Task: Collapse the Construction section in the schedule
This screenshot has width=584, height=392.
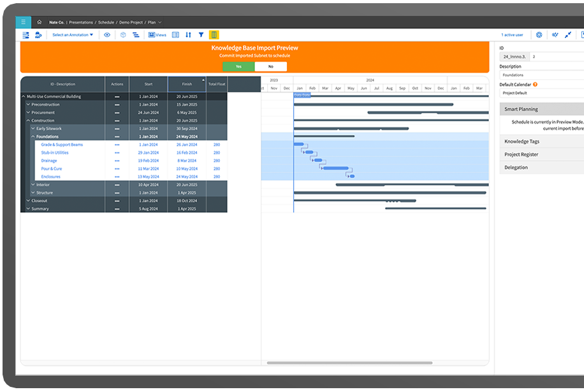Action: [28, 120]
